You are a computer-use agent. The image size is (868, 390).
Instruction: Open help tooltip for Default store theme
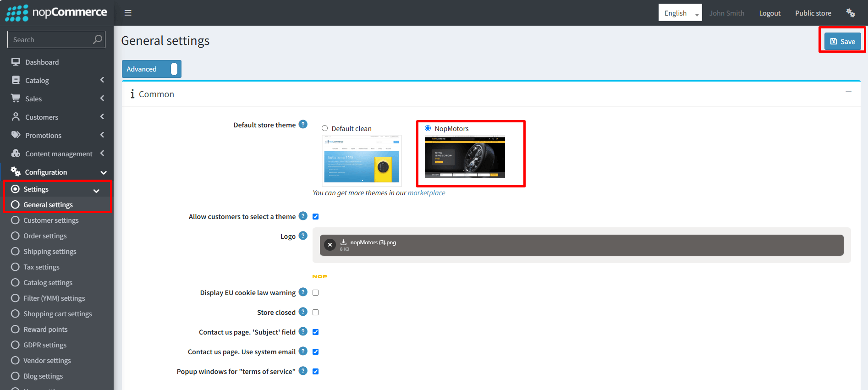pos(303,124)
